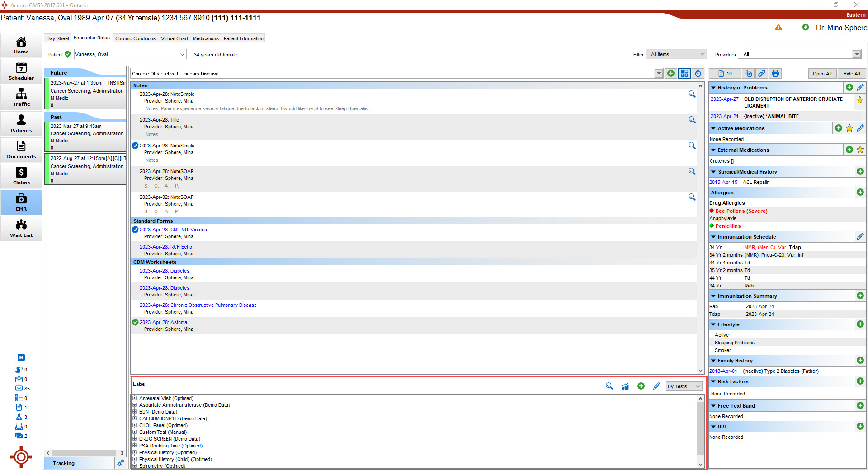The height and width of the screenshot is (470, 868).
Task: Click the horizontal scrollbar in the appointments panel
Action: (84, 453)
